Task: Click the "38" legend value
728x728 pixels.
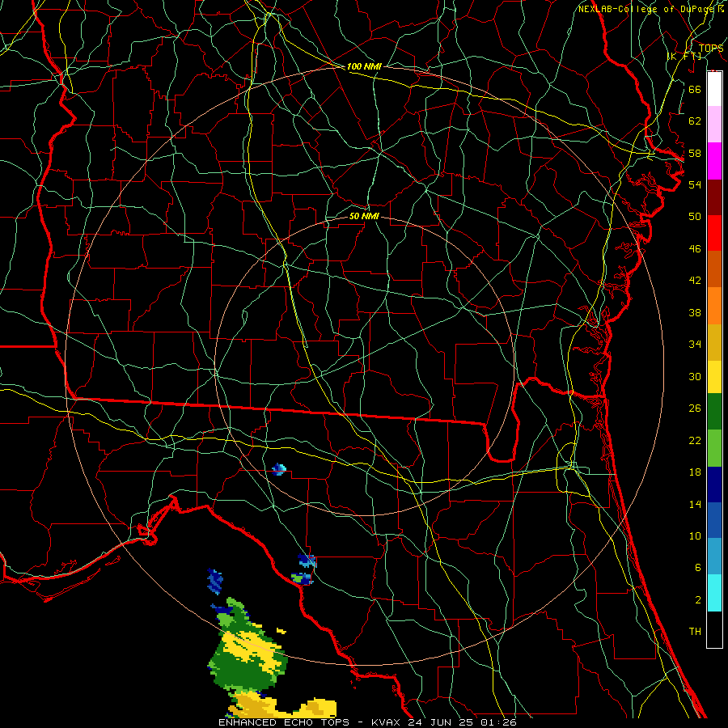Action: [x=695, y=312]
